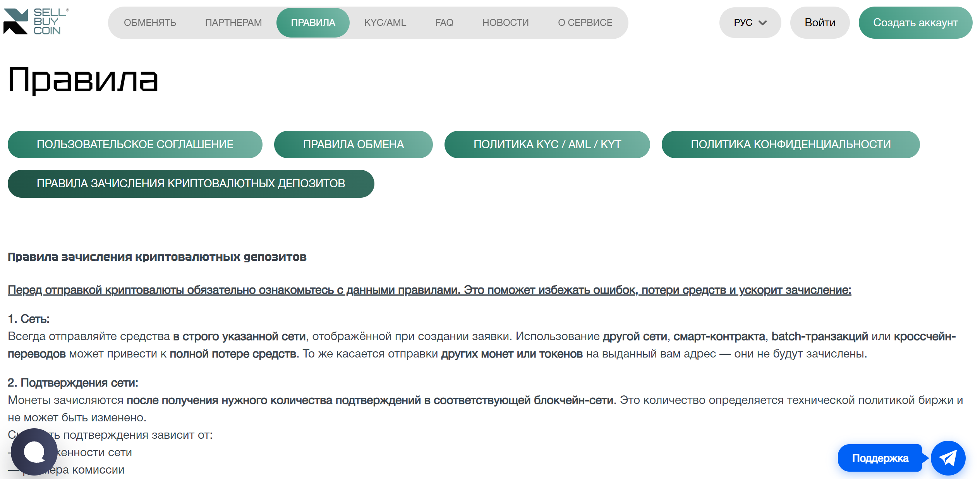Click the '2. Подтверждения сети:' heading

tap(73, 383)
